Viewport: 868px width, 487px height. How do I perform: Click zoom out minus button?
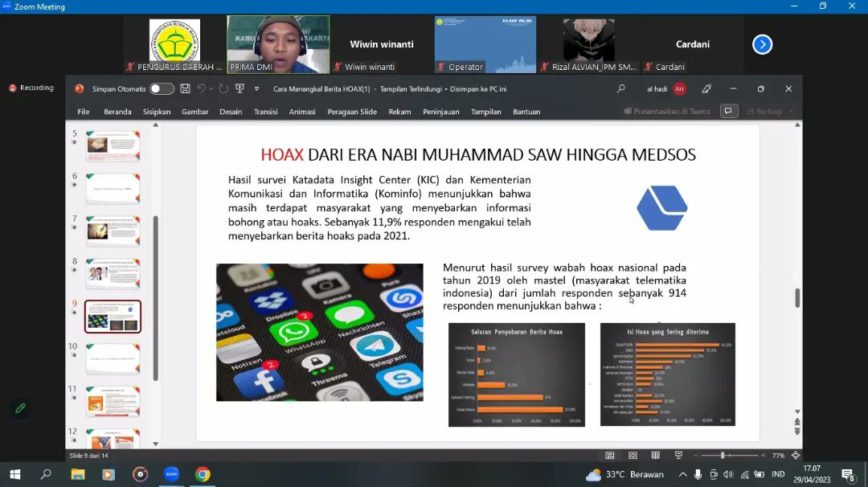696,456
